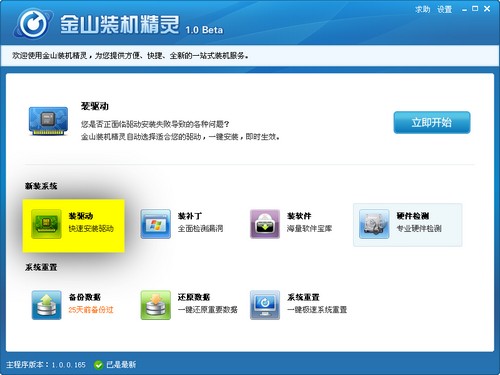Open the 装补丁 Windows patch icon
Screen dimensions: 500x375
(x=156, y=224)
